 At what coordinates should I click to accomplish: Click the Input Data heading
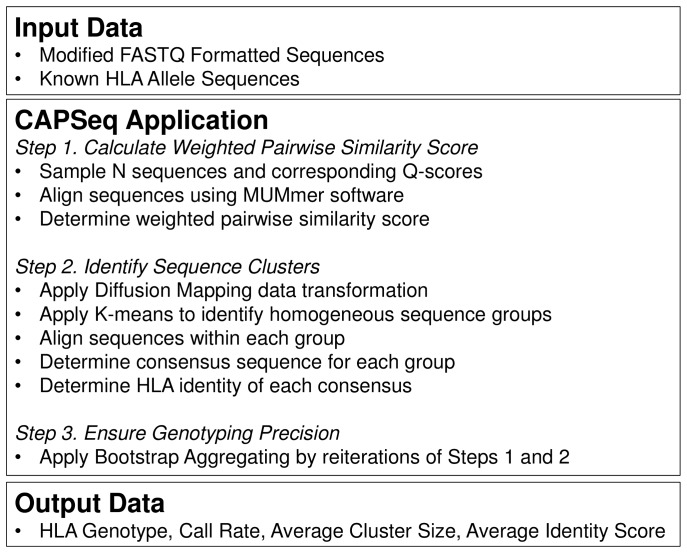pos(78,28)
